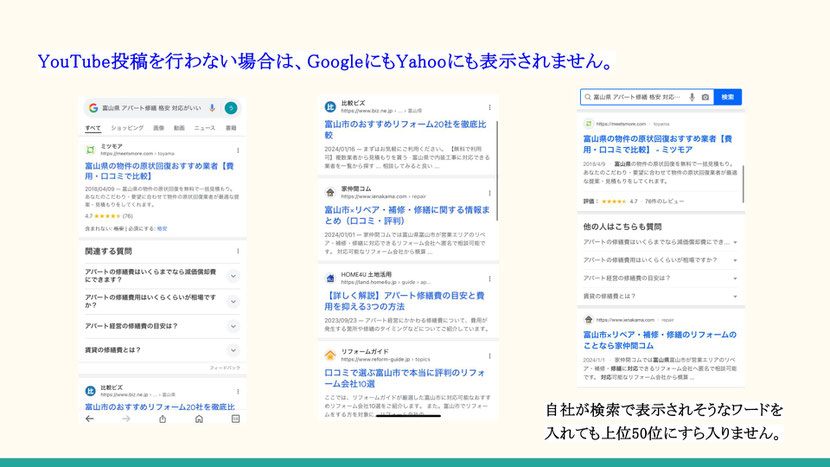Click 比較ビズ favicon in left phone screenshot

91,391
